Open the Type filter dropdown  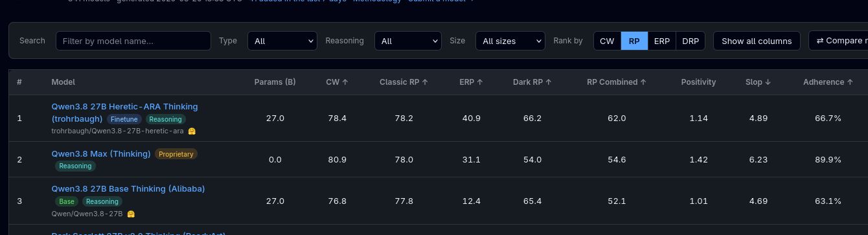(x=282, y=41)
